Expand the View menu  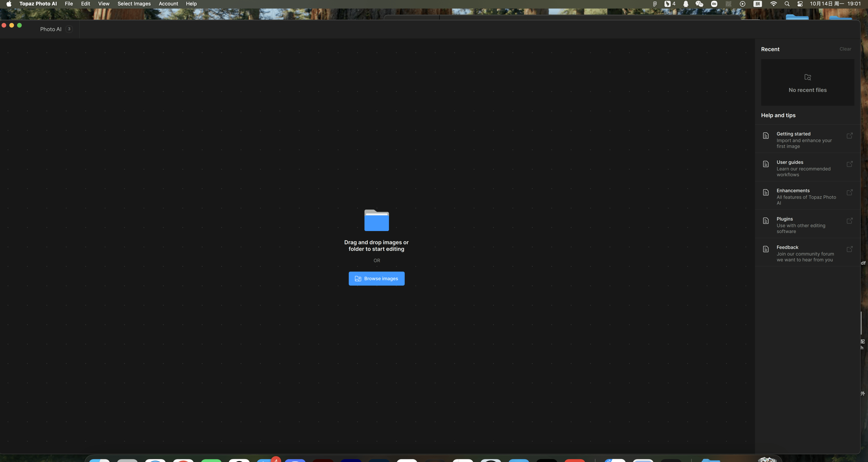point(104,4)
